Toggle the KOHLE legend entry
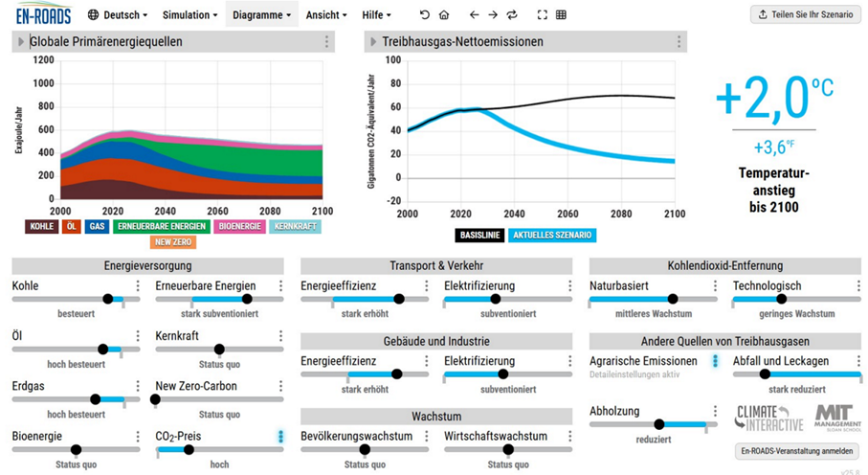Viewport: 868px width, 475px height. pos(41,226)
